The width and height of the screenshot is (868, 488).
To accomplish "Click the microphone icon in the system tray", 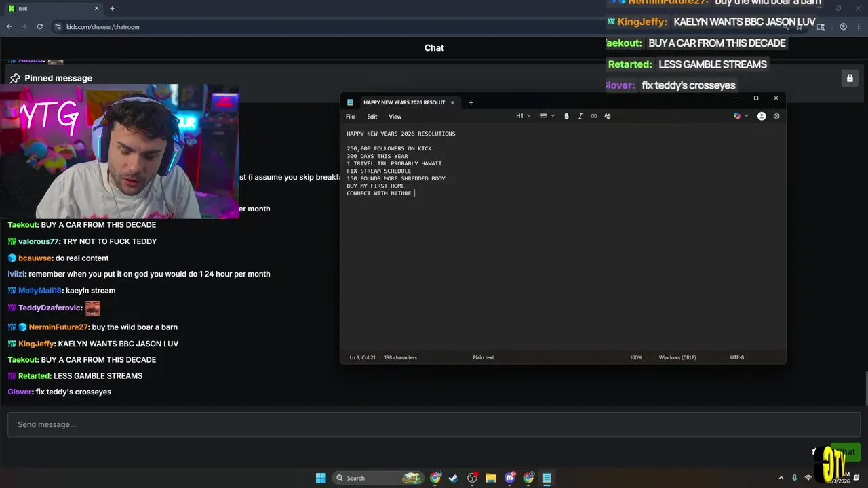I will coord(795,478).
